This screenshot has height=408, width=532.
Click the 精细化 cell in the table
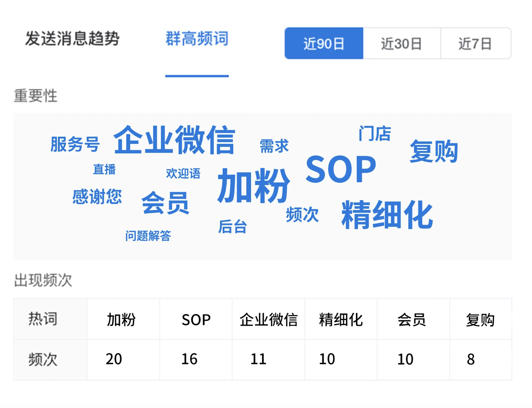[341, 319]
